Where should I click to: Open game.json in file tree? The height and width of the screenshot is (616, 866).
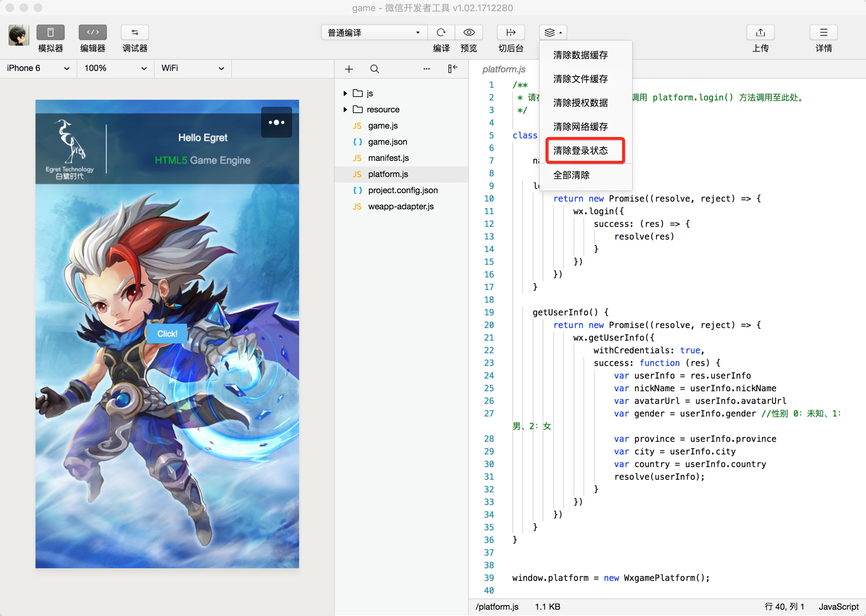point(387,142)
